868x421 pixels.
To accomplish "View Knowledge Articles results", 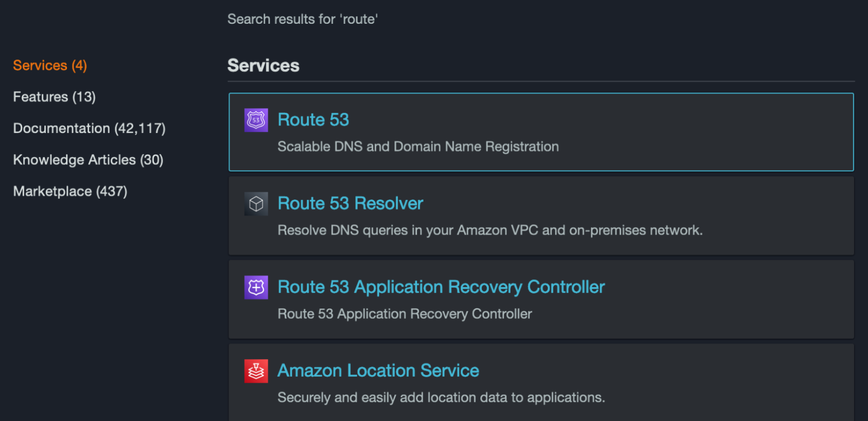I will [x=88, y=159].
